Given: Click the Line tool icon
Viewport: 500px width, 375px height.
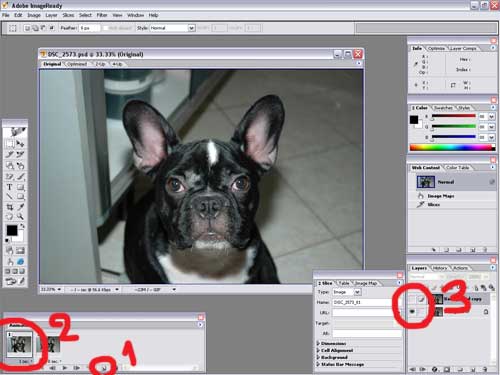Looking at the screenshot, I should [10, 197].
